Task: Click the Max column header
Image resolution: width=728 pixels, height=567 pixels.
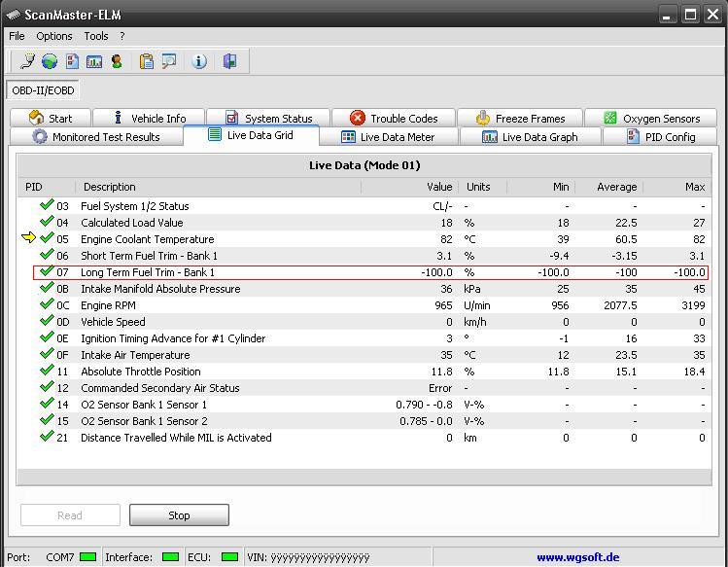Action: [x=676, y=187]
